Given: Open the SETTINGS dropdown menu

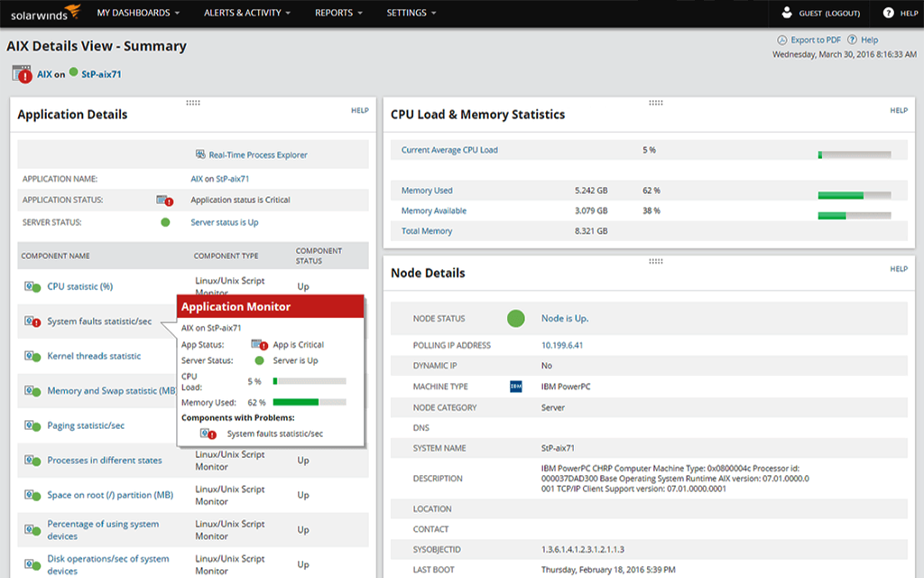Looking at the screenshot, I should [x=405, y=13].
